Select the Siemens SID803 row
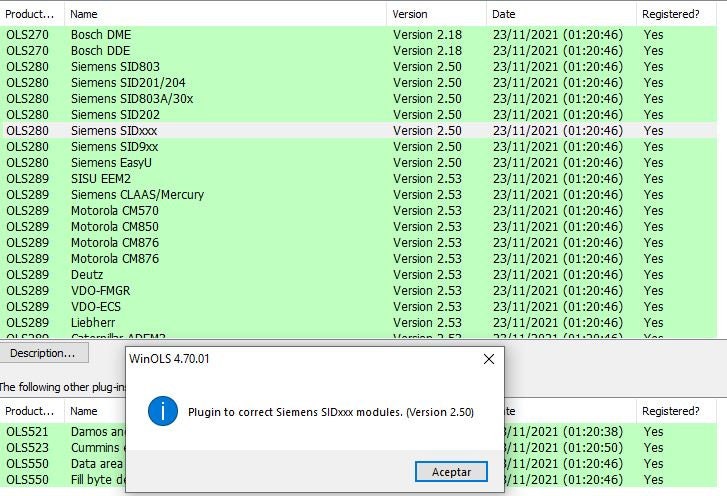Screen dimensions: 727x496 click(358, 67)
